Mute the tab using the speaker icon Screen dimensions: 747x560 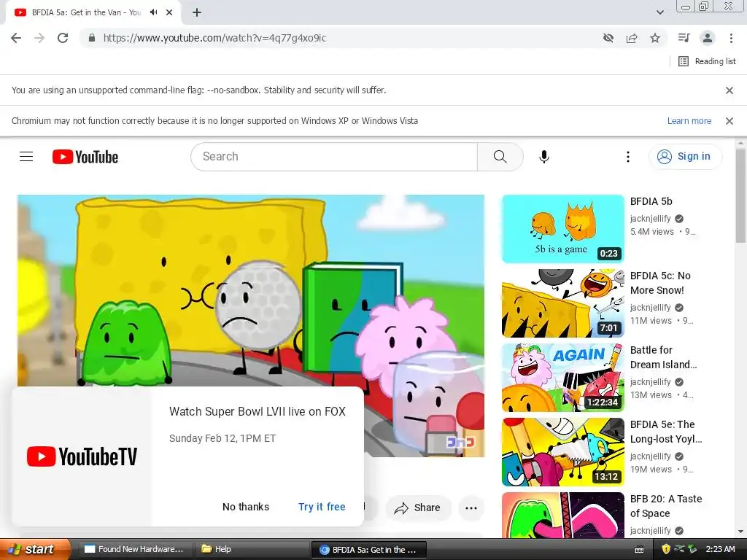click(153, 12)
